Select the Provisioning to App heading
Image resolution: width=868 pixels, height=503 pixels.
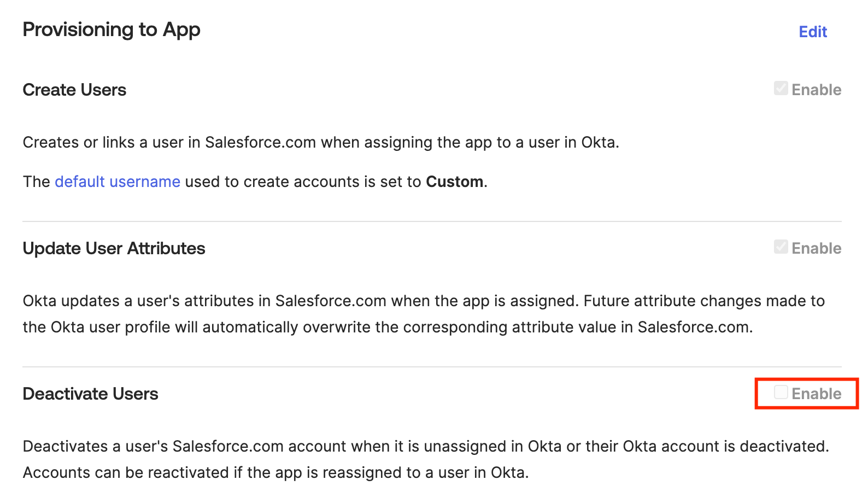(111, 30)
